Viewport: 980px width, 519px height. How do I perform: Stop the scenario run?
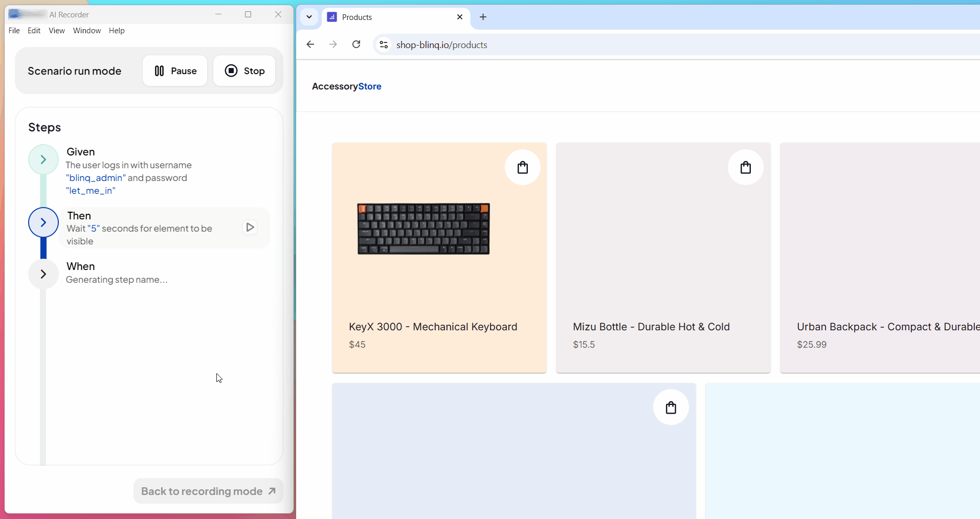[244, 71]
